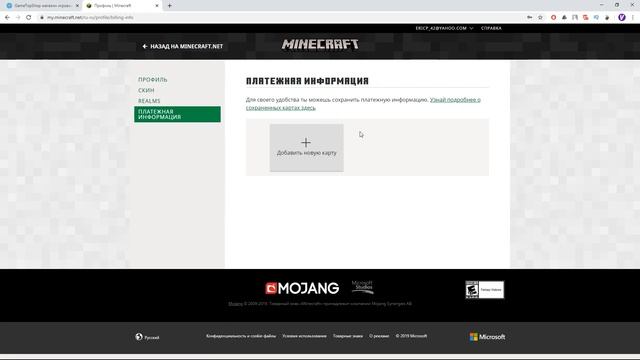Image resolution: width=640 pixels, height=360 pixels.
Task: Click the padlock icon in the address bar
Action: pyautogui.click(x=42, y=18)
